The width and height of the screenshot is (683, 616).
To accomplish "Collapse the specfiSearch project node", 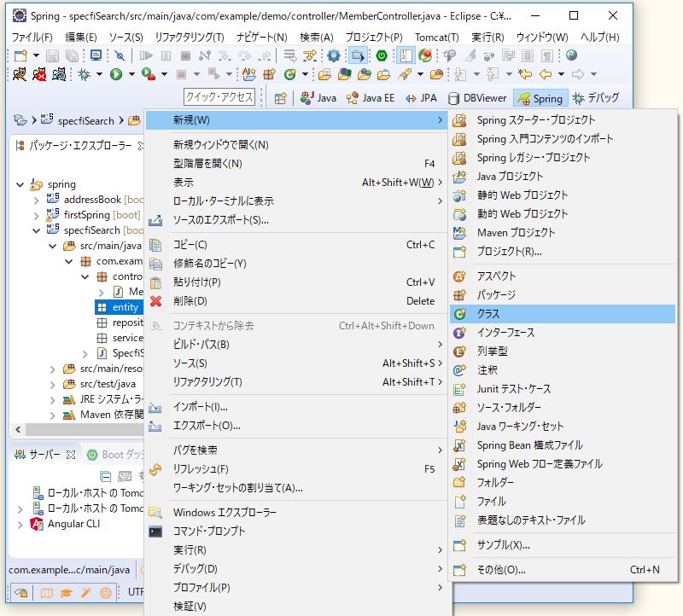I will [x=37, y=230].
